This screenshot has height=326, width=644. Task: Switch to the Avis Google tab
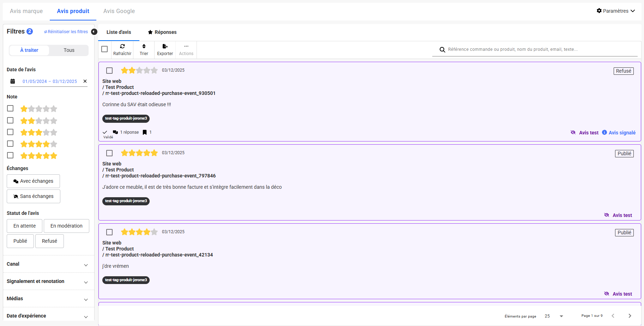pyautogui.click(x=119, y=11)
